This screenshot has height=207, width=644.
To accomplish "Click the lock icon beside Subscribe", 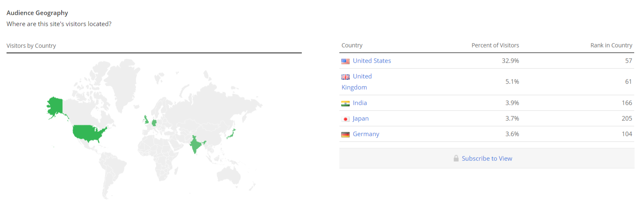I will coord(456,158).
